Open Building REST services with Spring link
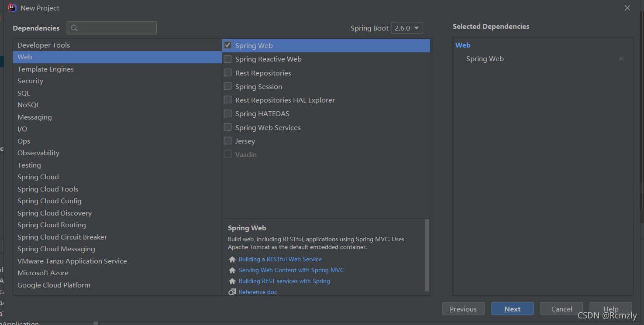644x325 pixels. tap(284, 281)
